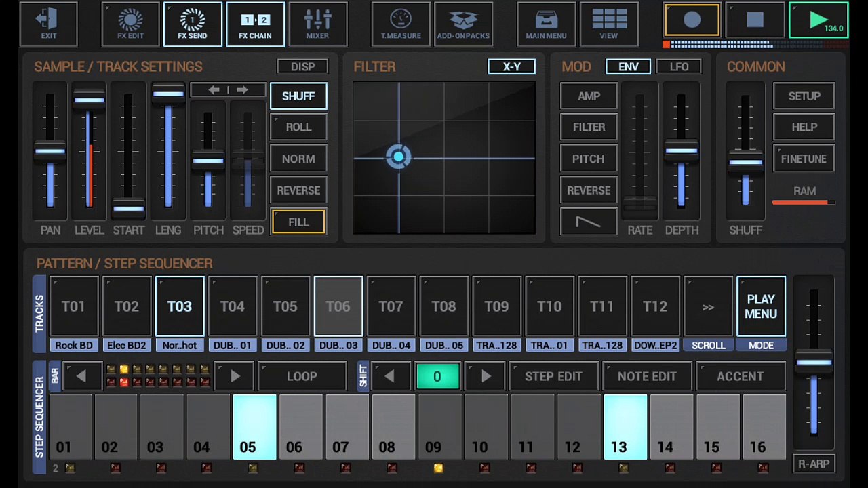Stop playback with the stop button
The height and width of the screenshot is (488, 868).
[x=755, y=20]
